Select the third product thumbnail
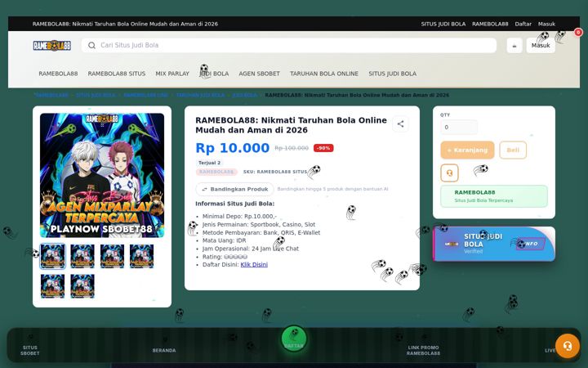The image size is (588, 368). tap(112, 256)
